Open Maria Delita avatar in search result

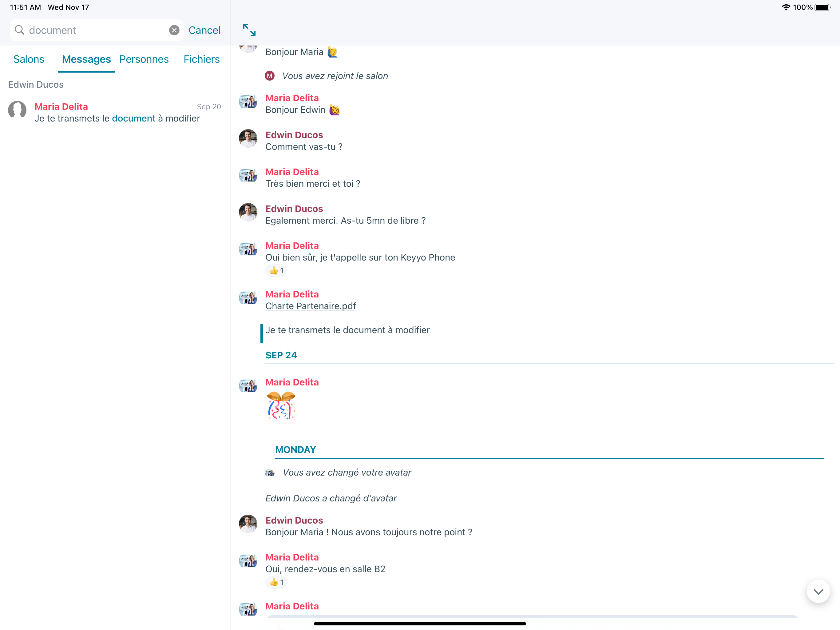[18, 110]
